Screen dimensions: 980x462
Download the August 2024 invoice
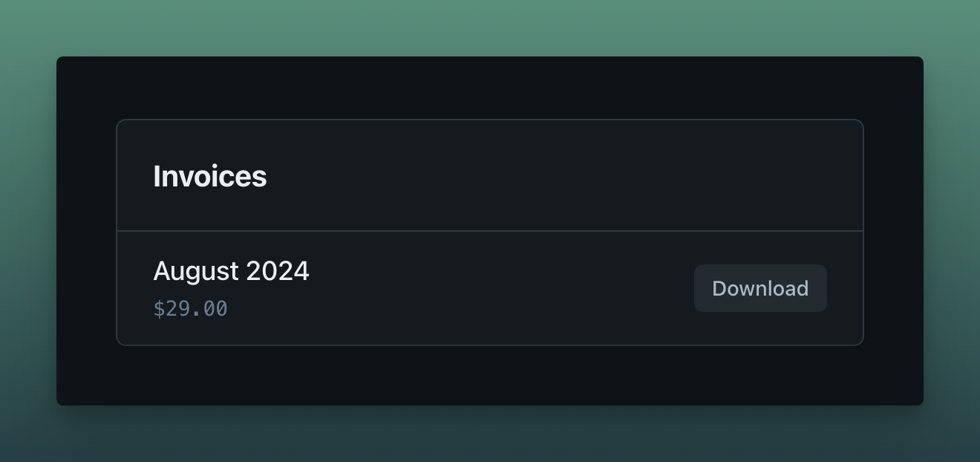tap(760, 288)
